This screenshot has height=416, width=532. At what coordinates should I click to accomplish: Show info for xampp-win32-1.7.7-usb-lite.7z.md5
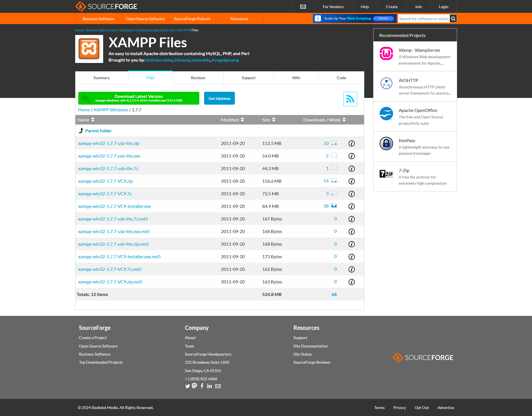point(352,219)
